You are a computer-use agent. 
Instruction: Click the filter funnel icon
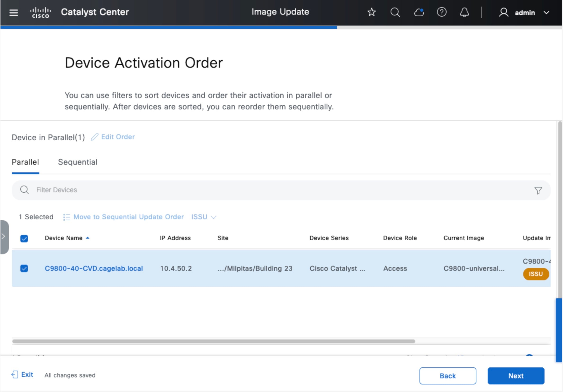pyautogui.click(x=538, y=190)
